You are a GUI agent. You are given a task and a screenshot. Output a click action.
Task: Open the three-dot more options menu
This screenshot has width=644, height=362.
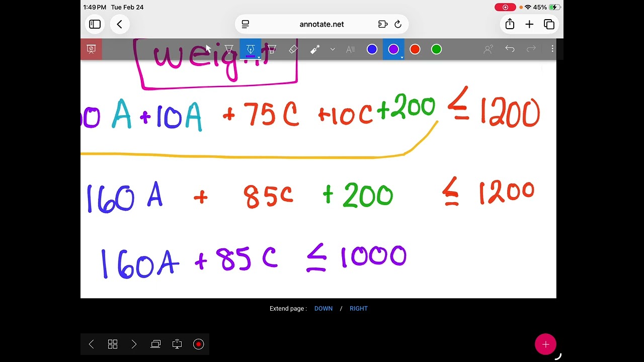pos(552,49)
